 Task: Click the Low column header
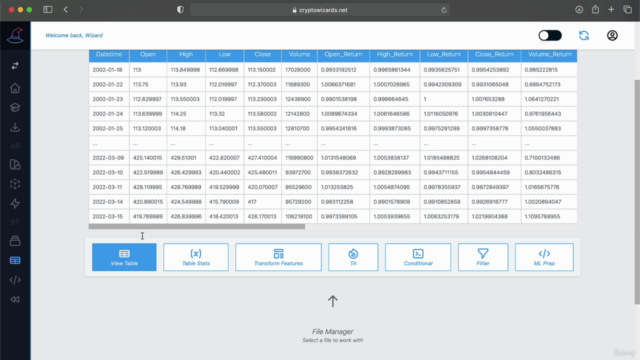pos(224,55)
